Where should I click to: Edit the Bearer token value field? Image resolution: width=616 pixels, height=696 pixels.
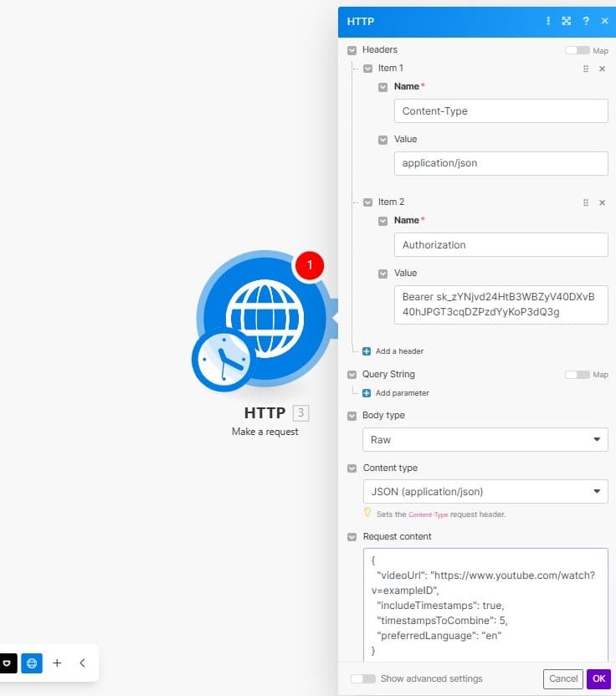tap(501, 305)
